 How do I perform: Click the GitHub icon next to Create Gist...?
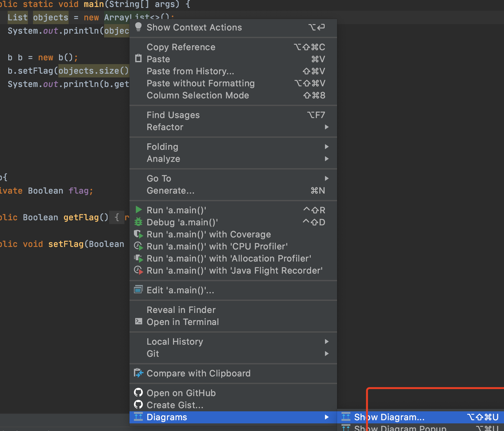click(138, 405)
